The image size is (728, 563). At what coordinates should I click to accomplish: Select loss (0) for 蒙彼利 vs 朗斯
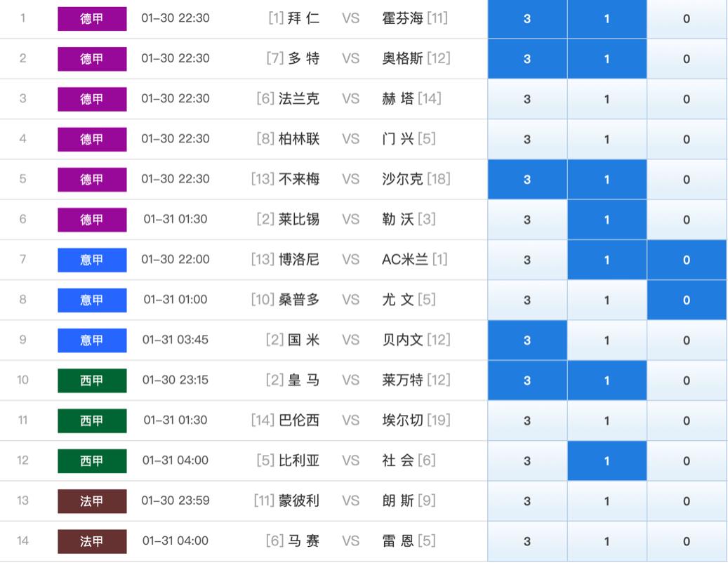pos(687,501)
